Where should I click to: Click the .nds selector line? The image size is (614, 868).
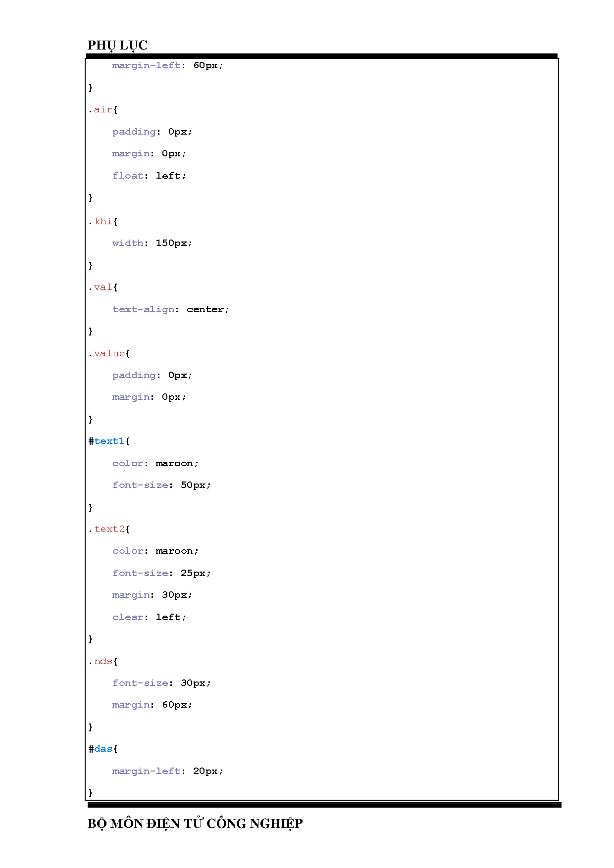click(103, 661)
